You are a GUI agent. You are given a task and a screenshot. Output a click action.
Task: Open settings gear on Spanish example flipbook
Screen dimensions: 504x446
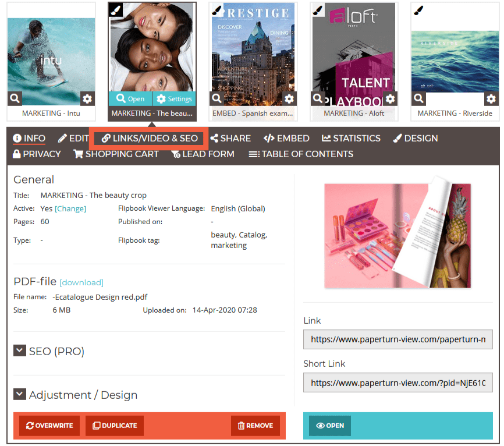click(289, 98)
